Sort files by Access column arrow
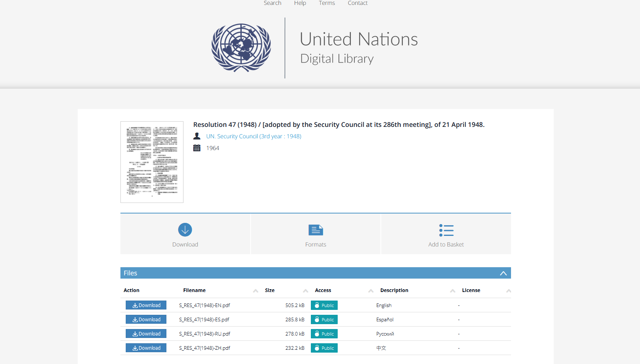Screen dimensions: 640x364 coord(371,291)
